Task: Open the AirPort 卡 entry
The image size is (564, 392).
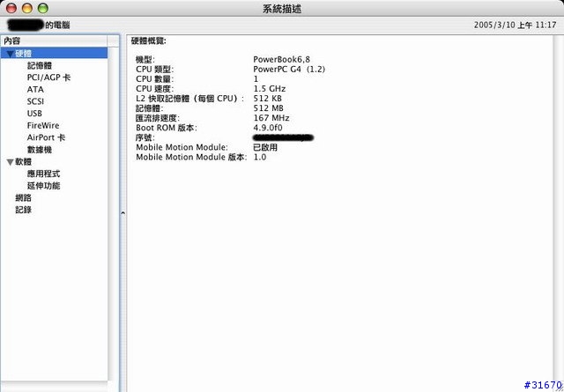Action: tap(47, 137)
